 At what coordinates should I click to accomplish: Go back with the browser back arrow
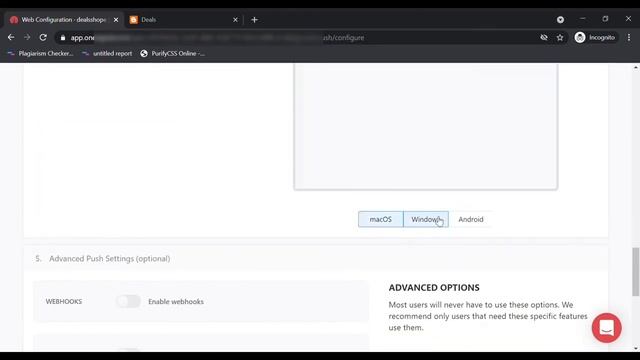(x=11, y=38)
